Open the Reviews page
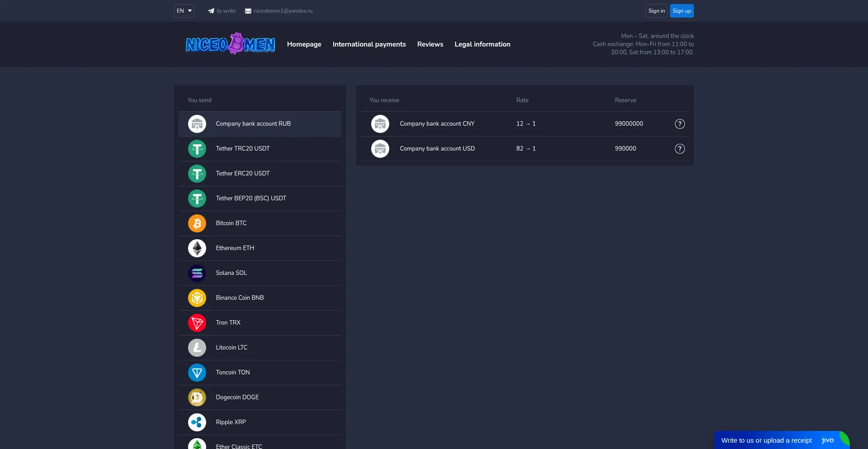Viewport: 868px width, 449px height. (x=430, y=44)
